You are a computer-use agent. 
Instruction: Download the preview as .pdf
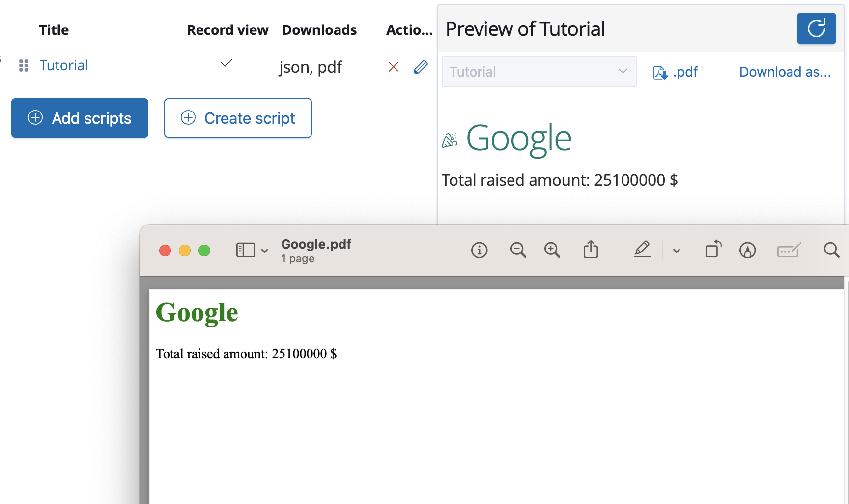pos(676,72)
